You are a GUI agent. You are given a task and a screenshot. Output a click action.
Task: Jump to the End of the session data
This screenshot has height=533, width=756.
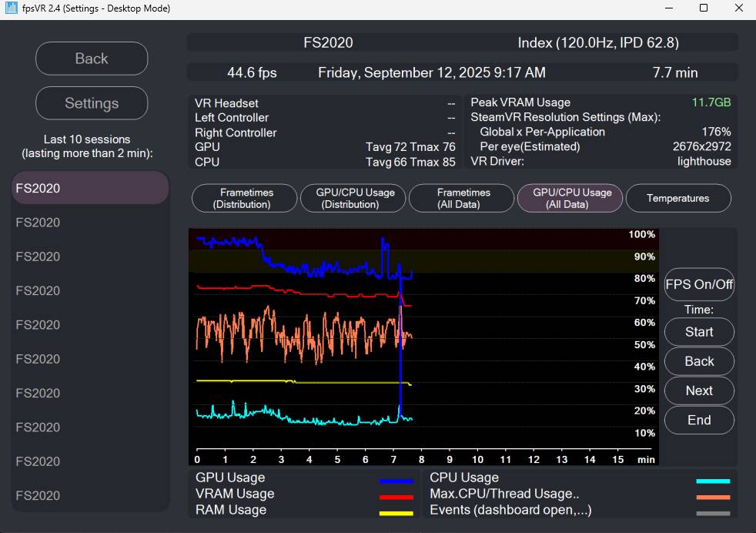tap(699, 420)
